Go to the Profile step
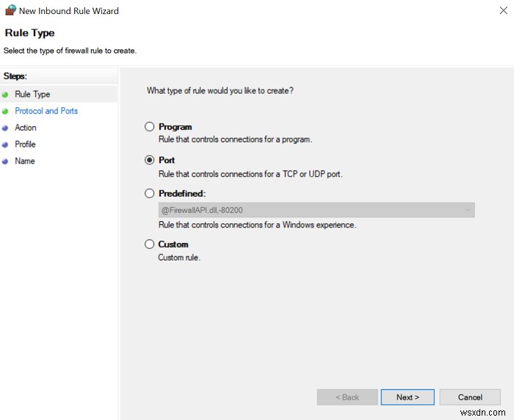Screen dimensions: 514x420 click(x=25, y=144)
